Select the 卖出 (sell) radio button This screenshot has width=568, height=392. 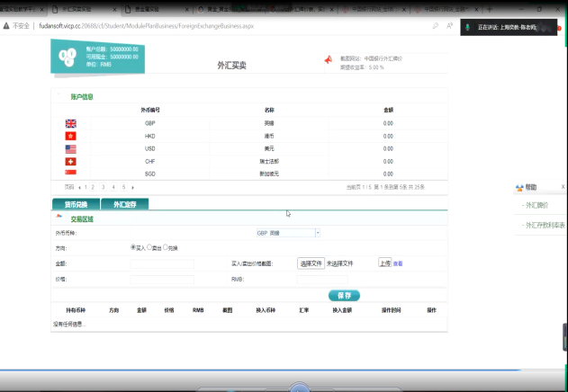149,247
